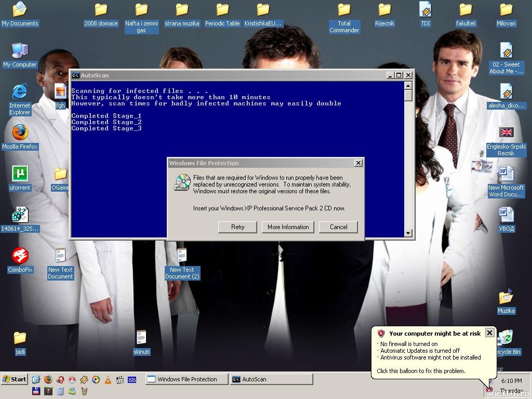Select the Nafta i zemni gas folder
532x399 pixels.
[141, 18]
